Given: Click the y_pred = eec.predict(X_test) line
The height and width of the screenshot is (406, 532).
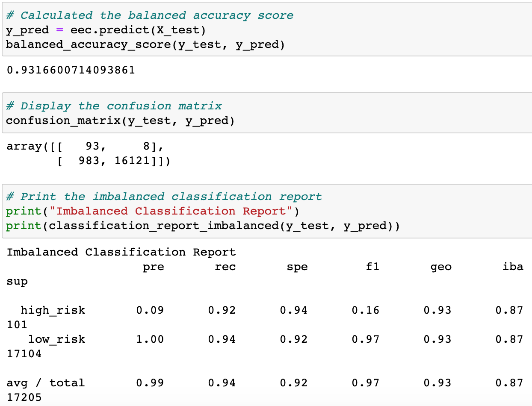Looking at the screenshot, I should point(106,30).
